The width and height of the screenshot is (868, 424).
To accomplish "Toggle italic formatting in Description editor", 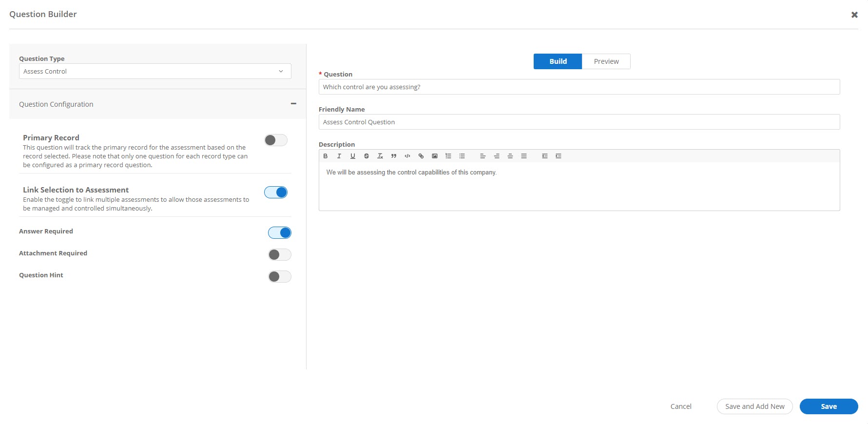I will coord(339,156).
